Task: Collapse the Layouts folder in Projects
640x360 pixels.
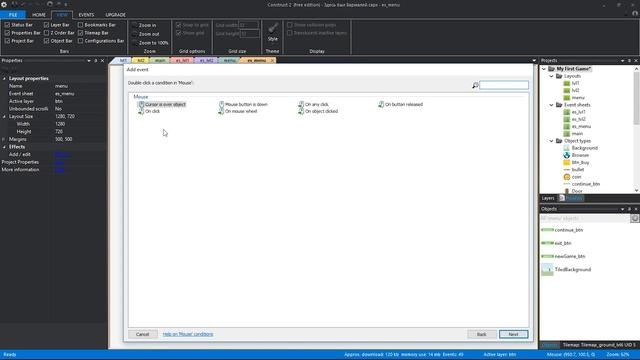Action: point(551,76)
